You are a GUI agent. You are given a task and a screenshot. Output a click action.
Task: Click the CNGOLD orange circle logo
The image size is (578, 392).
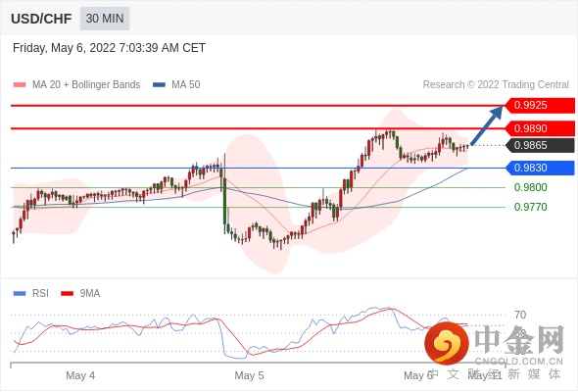[447, 344]
